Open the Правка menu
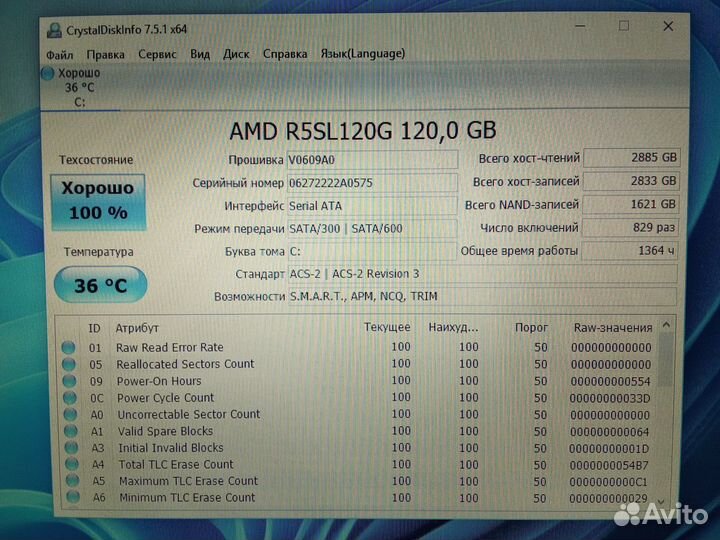 pyautogui.click(x=105, y=55)
